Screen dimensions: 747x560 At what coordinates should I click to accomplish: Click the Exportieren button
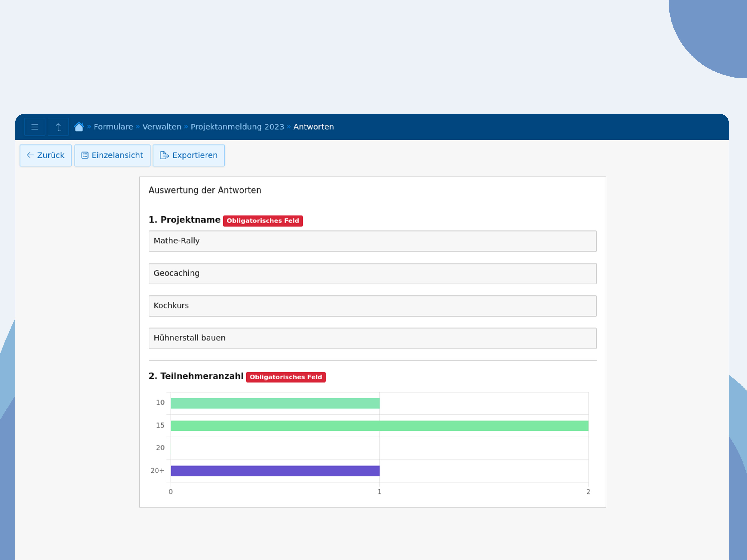click(188, 155)
